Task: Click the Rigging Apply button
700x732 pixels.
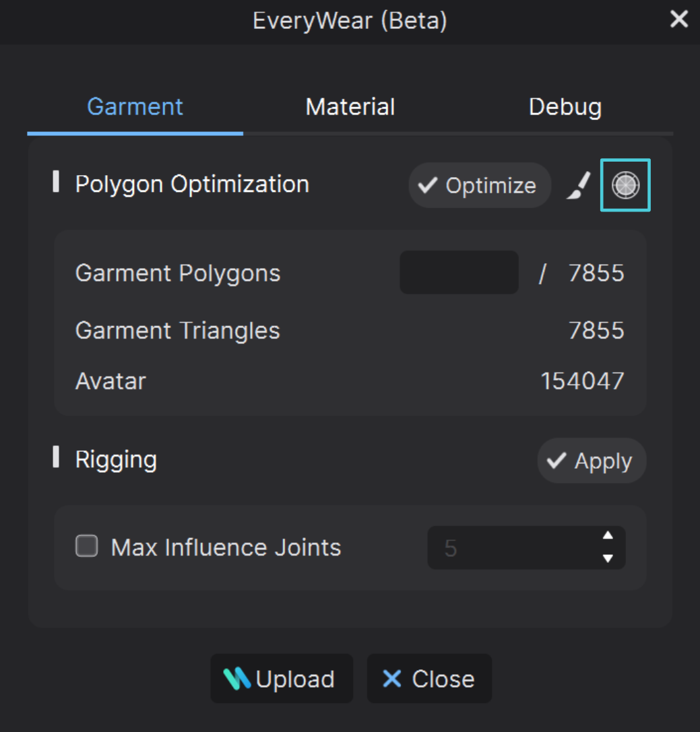Action: coord(592,461)
